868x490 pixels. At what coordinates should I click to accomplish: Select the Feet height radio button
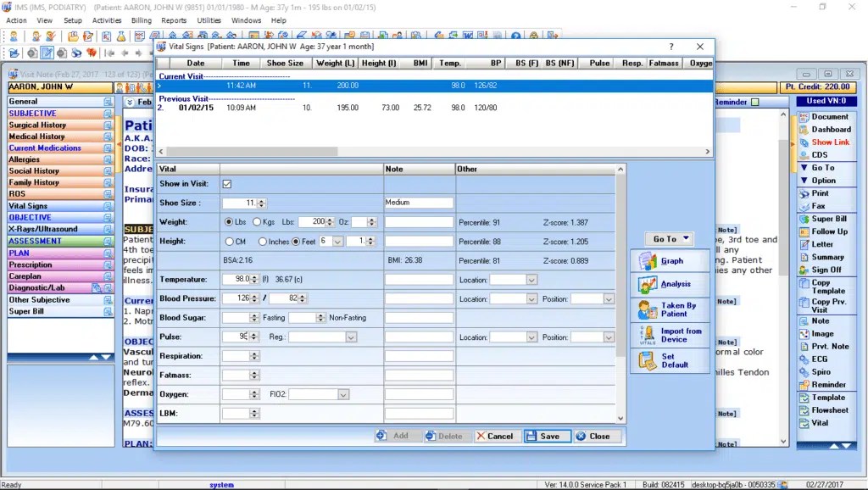point(296,242)
